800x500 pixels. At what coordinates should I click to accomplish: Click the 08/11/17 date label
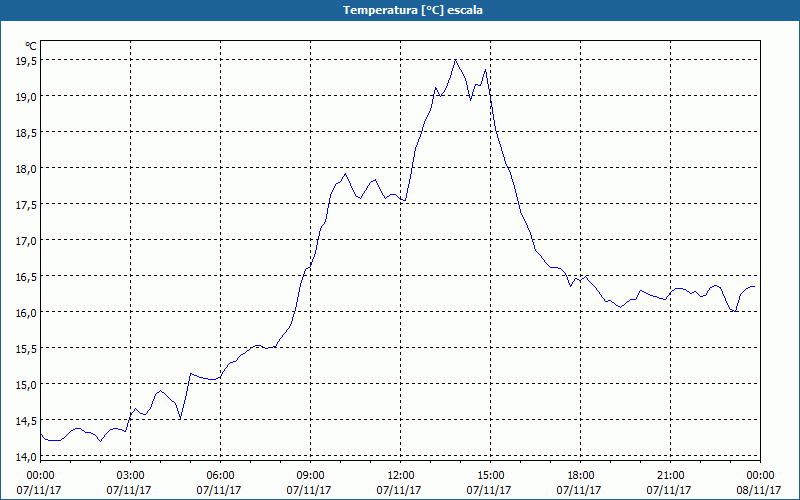tap(759, 490)
